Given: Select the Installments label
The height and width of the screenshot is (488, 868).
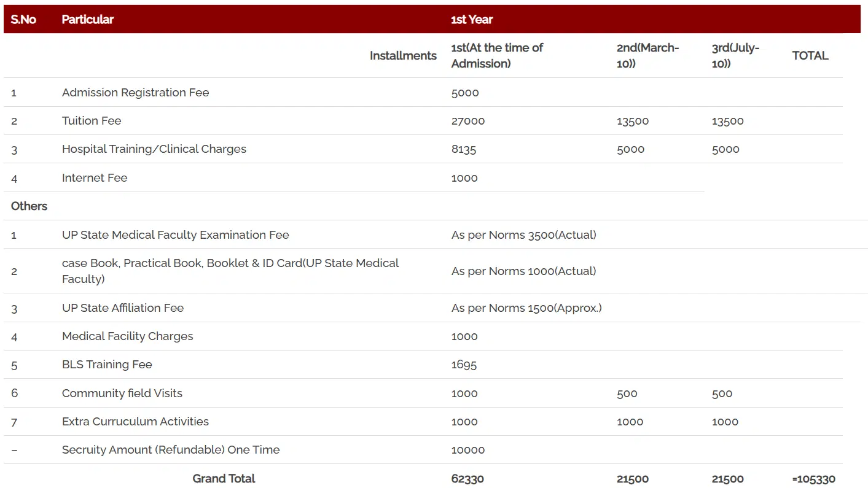Looking at the screenshot, I should [403, 56].
